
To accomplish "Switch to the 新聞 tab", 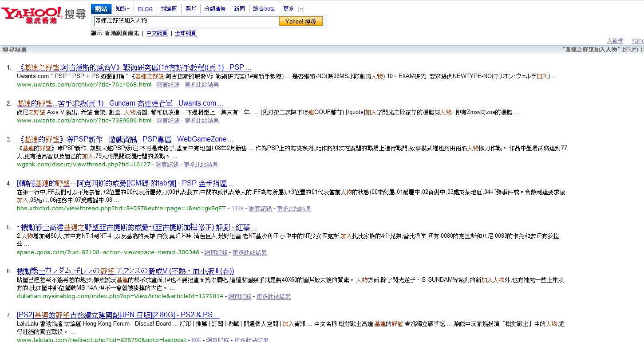I will (x=239, y=9).
